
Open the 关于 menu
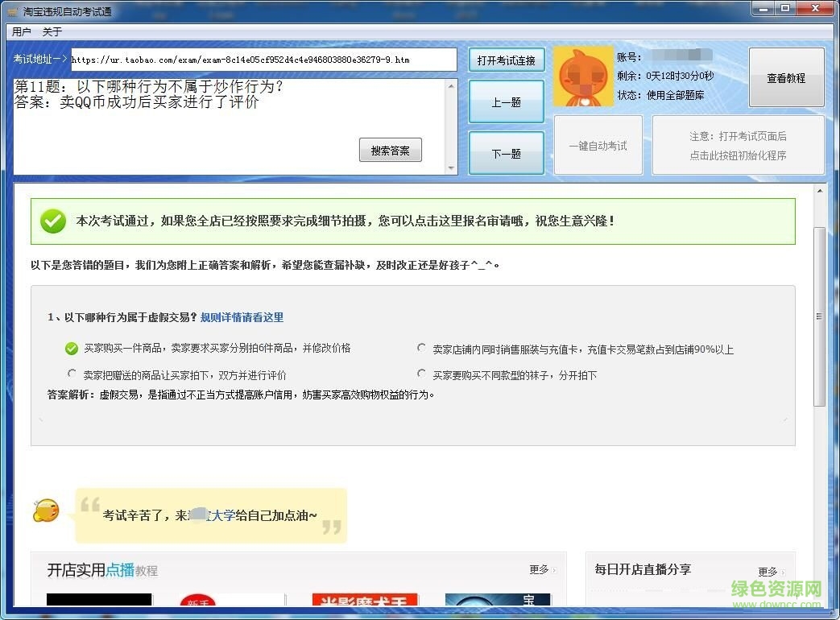[52, 31]
